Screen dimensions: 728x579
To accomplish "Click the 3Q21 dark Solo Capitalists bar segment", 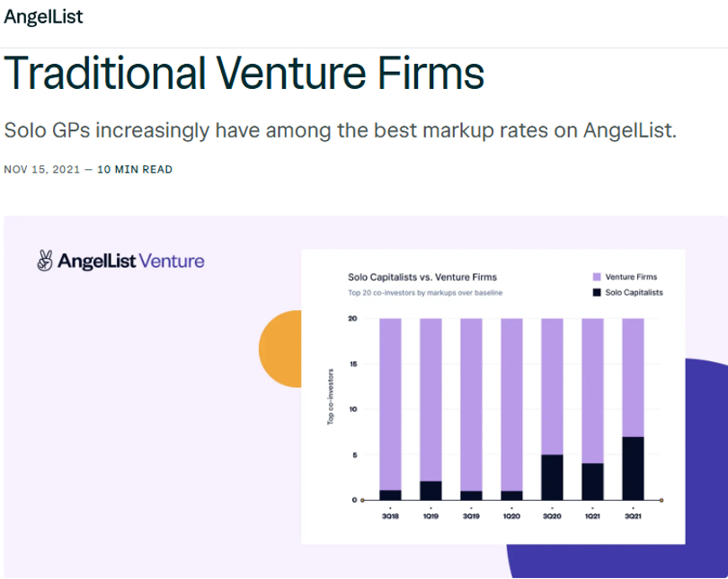I will coord(633,468).
